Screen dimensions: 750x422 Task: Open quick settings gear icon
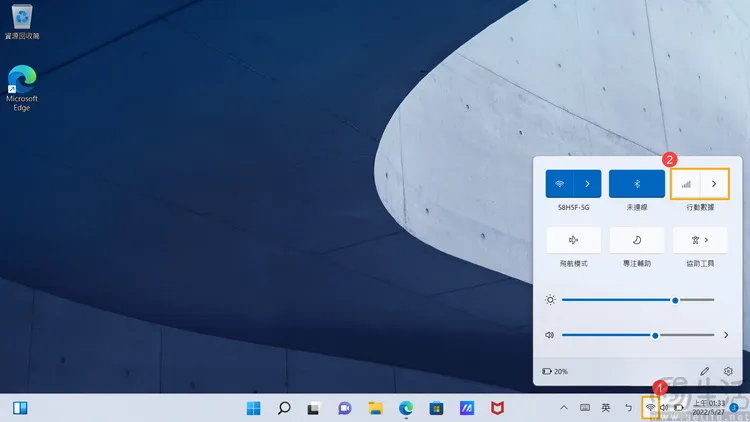pos(728,371)
